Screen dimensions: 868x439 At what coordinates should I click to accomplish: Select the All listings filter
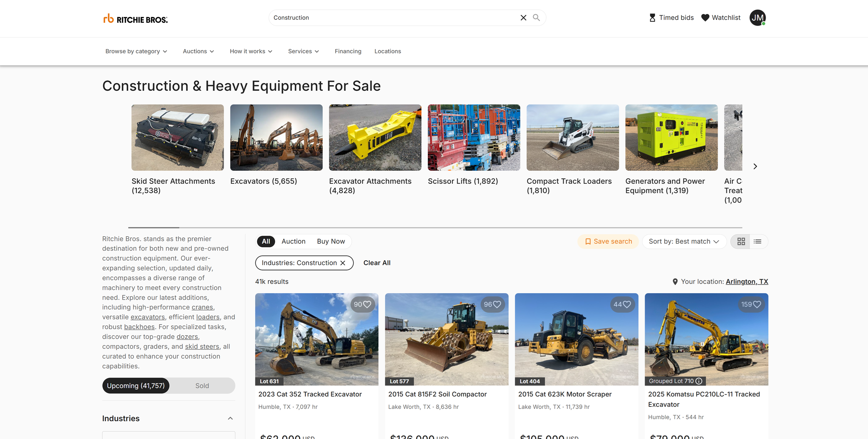(x=266, y=241)
